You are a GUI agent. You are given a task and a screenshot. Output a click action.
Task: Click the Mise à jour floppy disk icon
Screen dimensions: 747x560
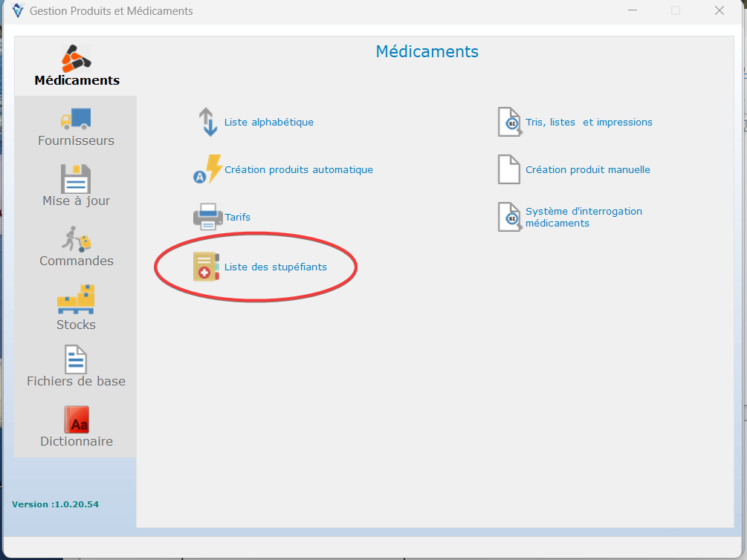pyautogui.click(x=76, y=178)
